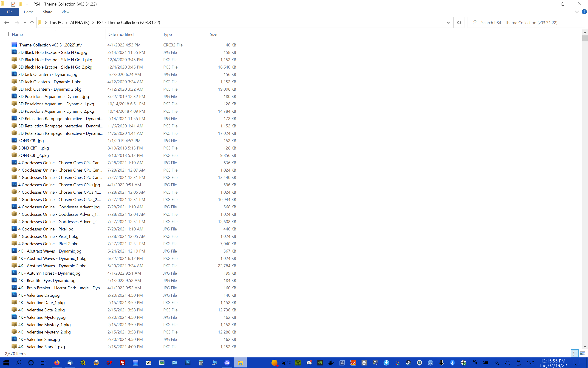
Task: Select 3D Poseidons Aquarium - Dynamic_2.pkg file
Action: 56,111
